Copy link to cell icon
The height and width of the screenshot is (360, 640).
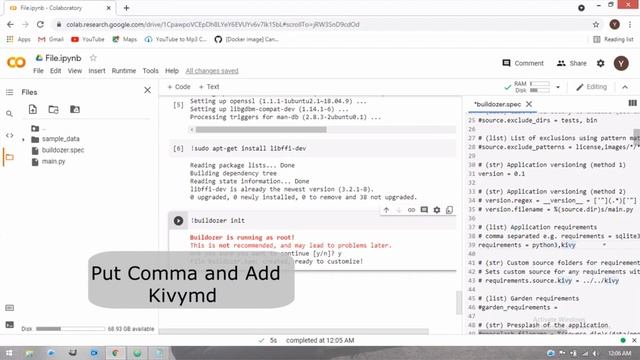pyautogui.click(x=411, y=210)
